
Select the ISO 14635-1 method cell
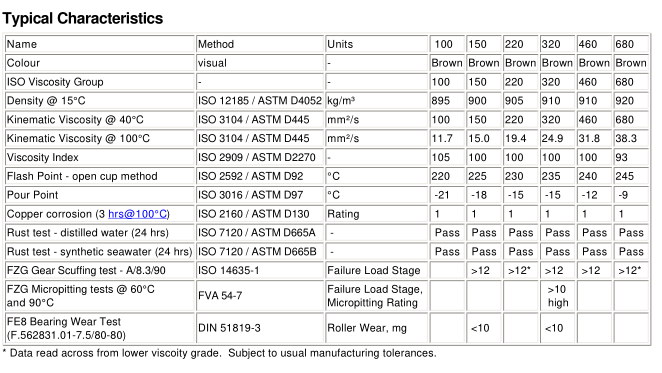(x=260, y=270)
